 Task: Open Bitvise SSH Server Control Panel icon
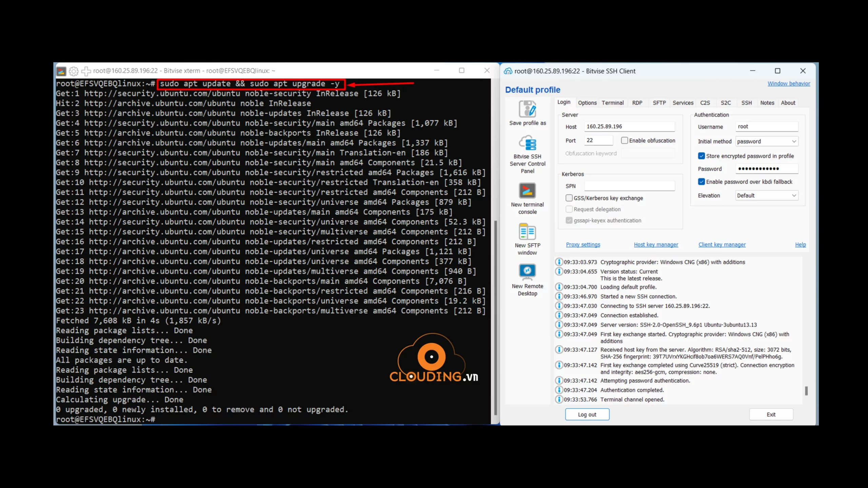[x=527, y=143]
